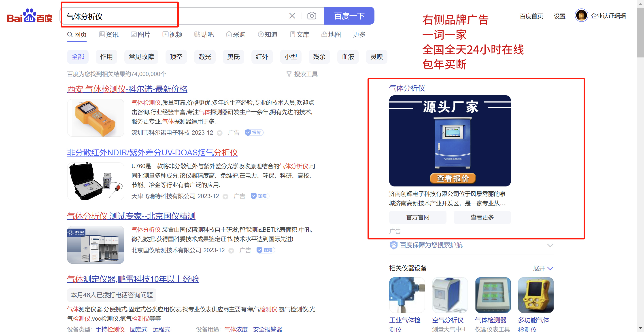
Task: Click the 查看更多 button
Action: (482, 217)
